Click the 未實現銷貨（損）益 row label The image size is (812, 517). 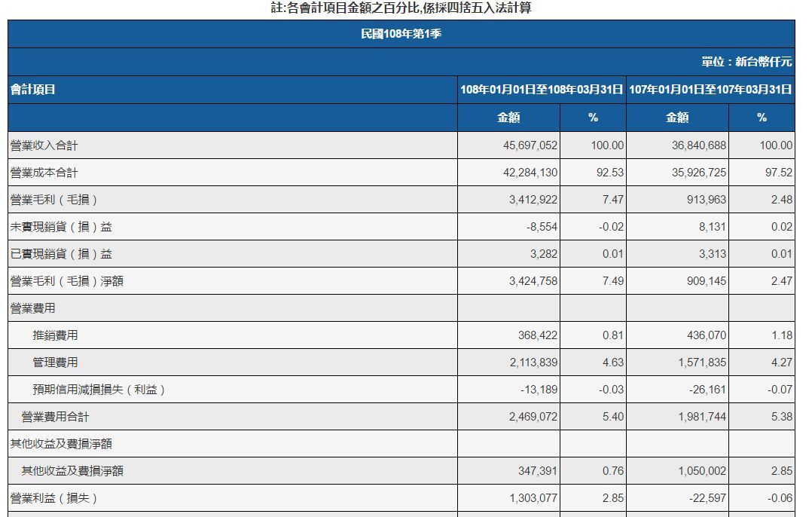click(61, 227)
